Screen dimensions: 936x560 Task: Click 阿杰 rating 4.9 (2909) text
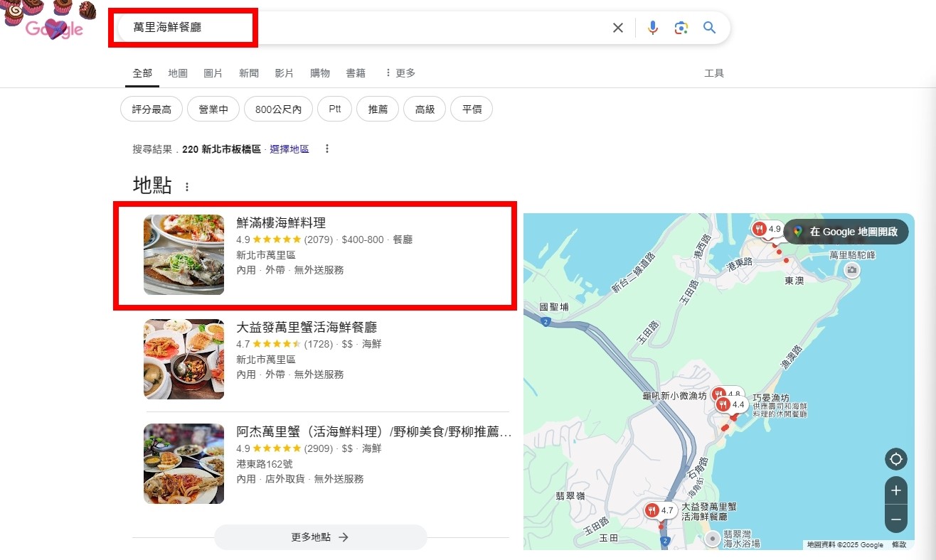tap(284, 448)
